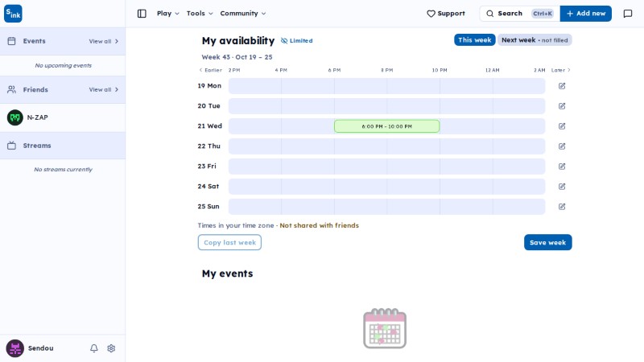The image size is (644, 362).
Task: Click 'Not shared with friends' text
Action: point(319,225)
